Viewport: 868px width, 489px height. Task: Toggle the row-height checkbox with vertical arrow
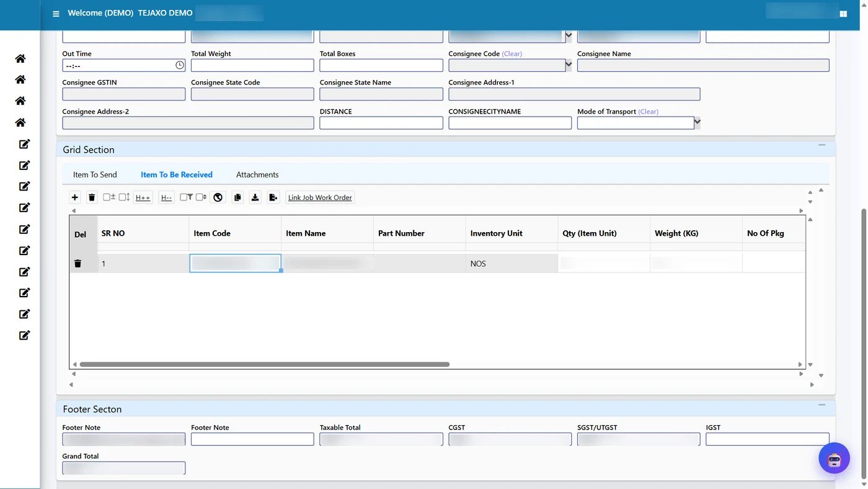click(x=124, y=197)
